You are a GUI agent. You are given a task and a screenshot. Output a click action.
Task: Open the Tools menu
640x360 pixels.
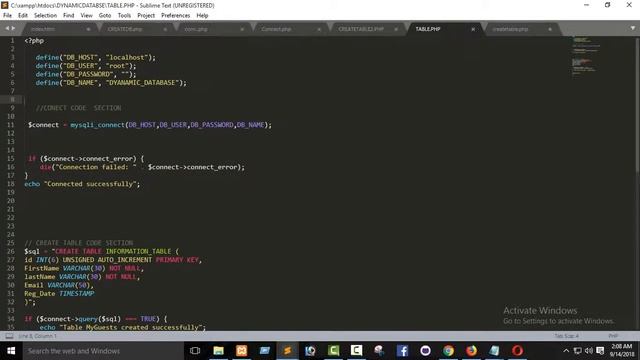[124, 16]
